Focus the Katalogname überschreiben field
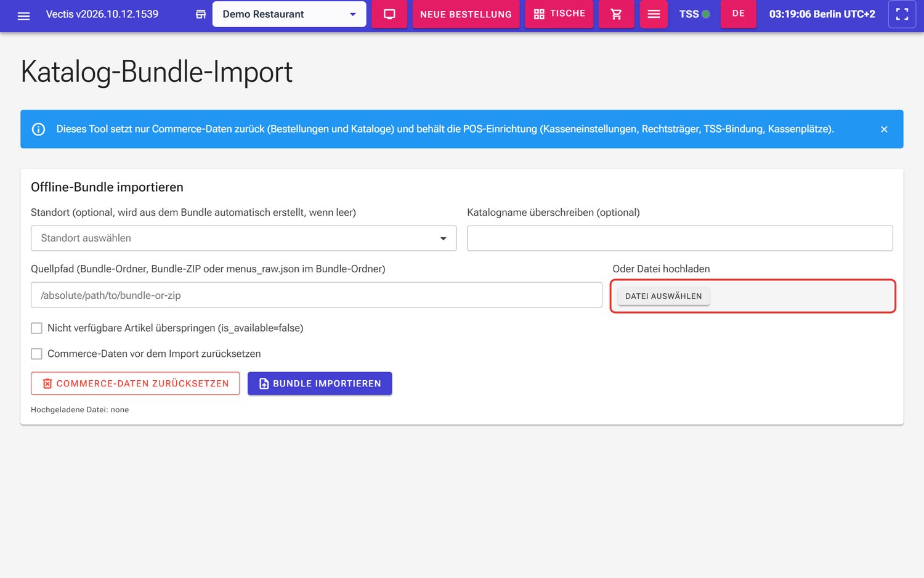This screenshot has width=924, height=578. click(680, 238)
